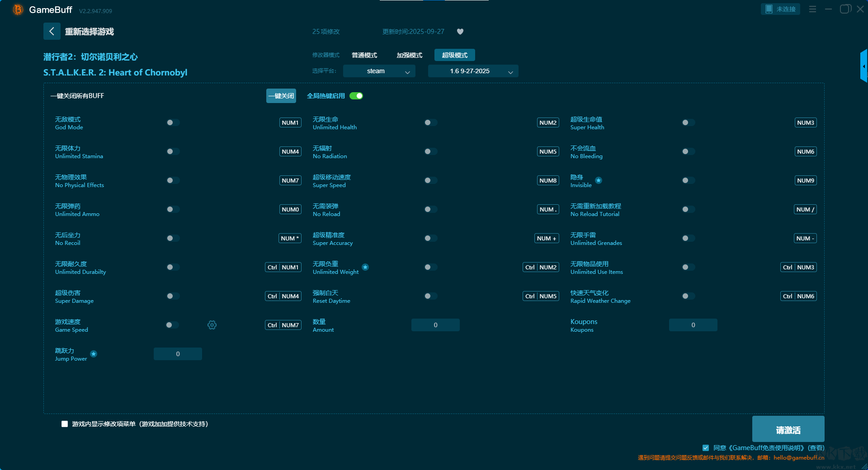This screenshot has width=868, height=470.
Task: Click the star badge beside Jump Power
Action: [94, 354]
